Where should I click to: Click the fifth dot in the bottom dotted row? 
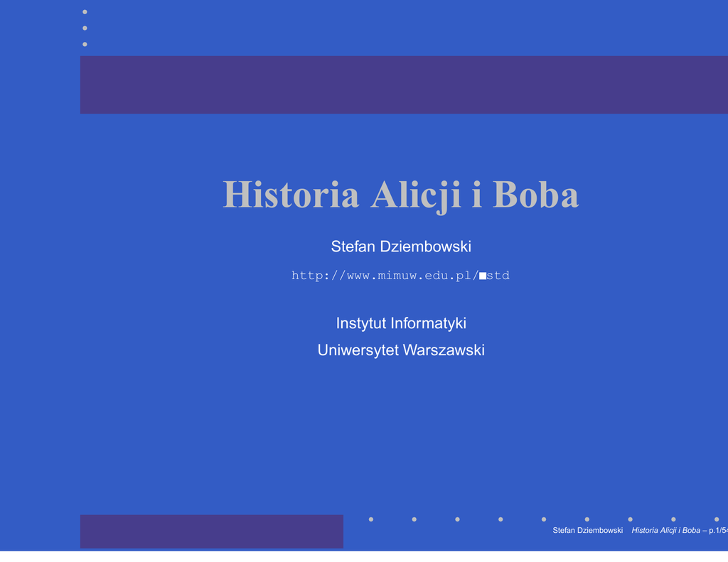[544, 519]
